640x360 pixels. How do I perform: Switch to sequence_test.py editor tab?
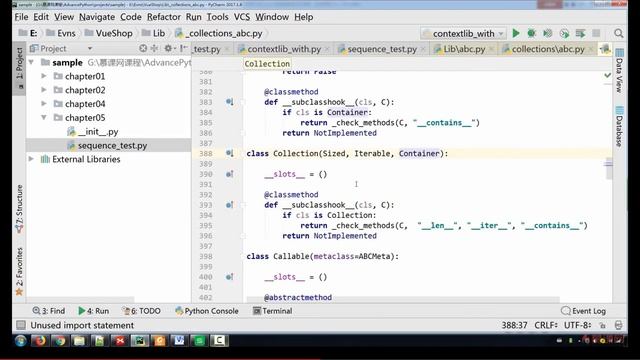tap(382, 49)
